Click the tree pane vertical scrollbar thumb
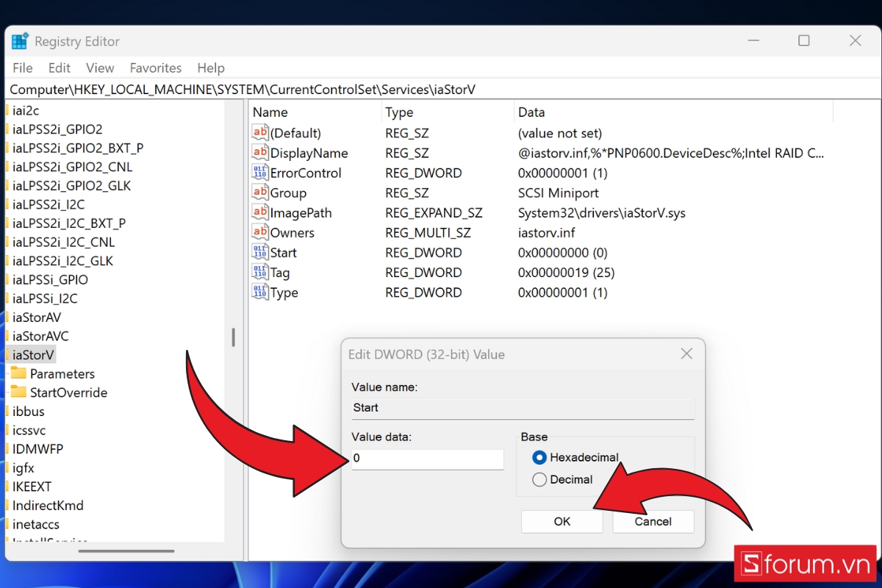 coord(233,337)
